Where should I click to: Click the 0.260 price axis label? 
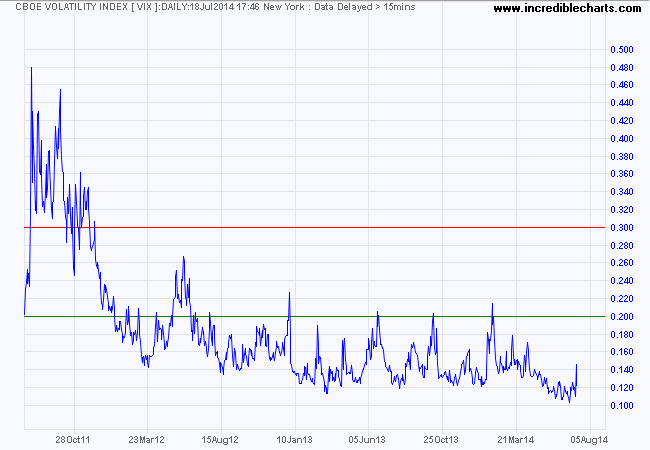point(622,263)
